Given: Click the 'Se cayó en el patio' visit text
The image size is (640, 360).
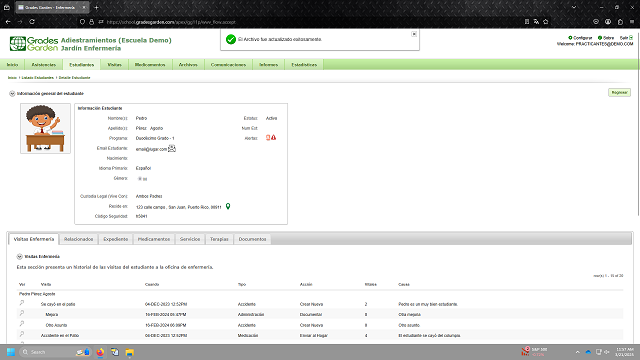Looking at the screenshot, I should pyautogui.click(x=58, y=304).
